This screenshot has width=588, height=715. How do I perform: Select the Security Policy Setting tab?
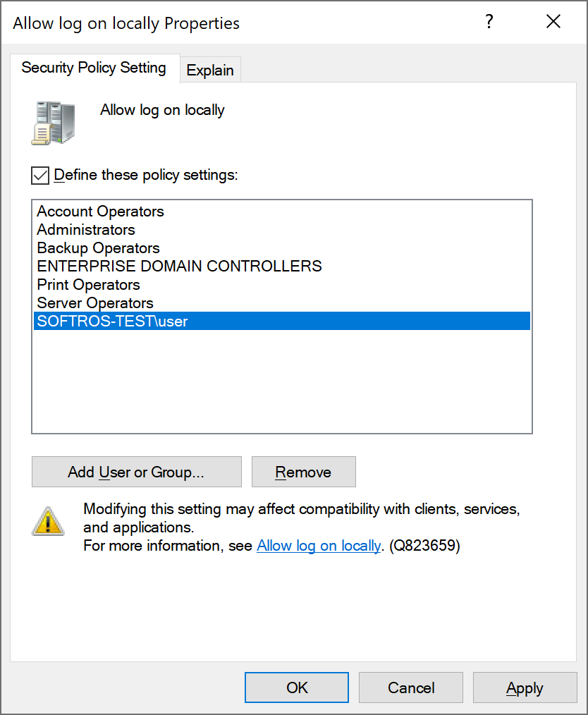(x=94, y=68)
